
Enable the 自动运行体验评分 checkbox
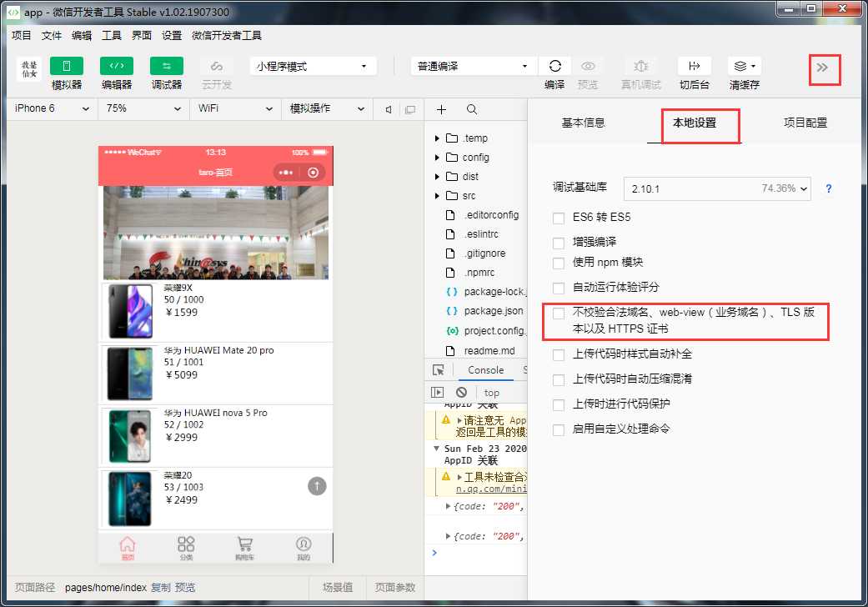click(x=559, y=288)
